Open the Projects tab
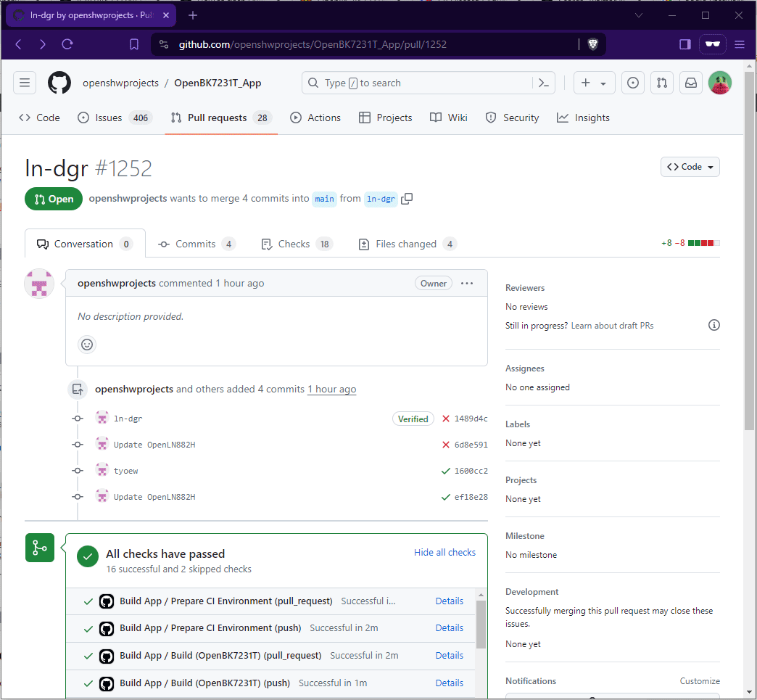The width and height of the screenshot is (757, 700). [385, 118]
